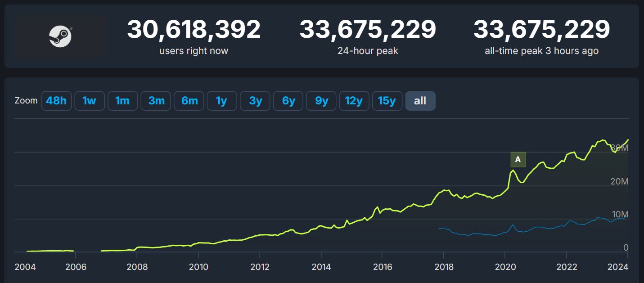644x283 pixels.
Task: Click the 2016 x-axis label
Action: pyautogui.click(x=382, y=267)
